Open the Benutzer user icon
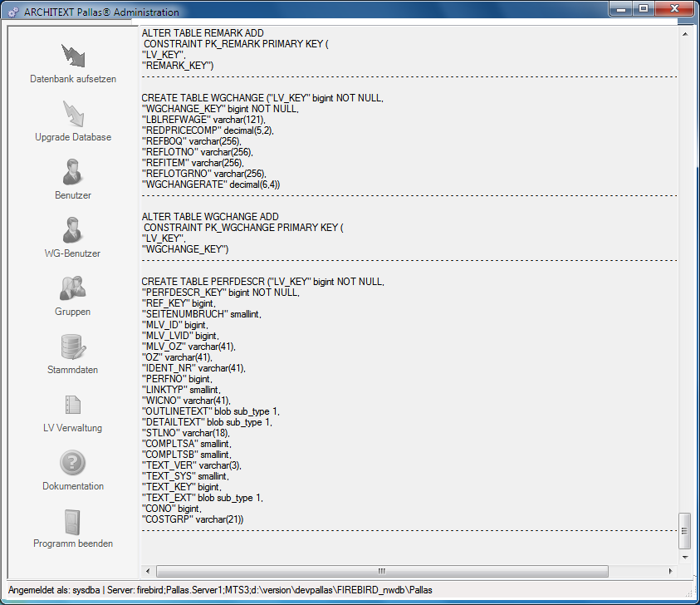Viewport: 700px width, 605px height. point(72,172)
